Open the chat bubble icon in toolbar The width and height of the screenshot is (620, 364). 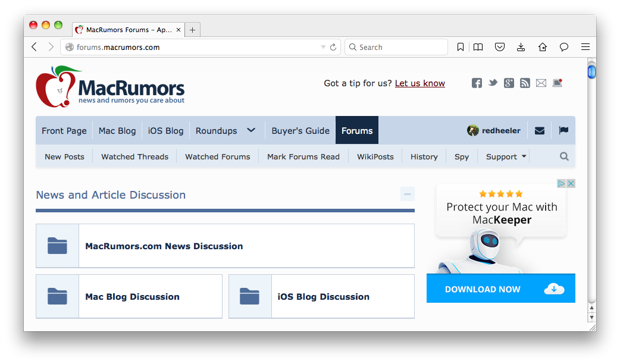[x=564, y=47]
